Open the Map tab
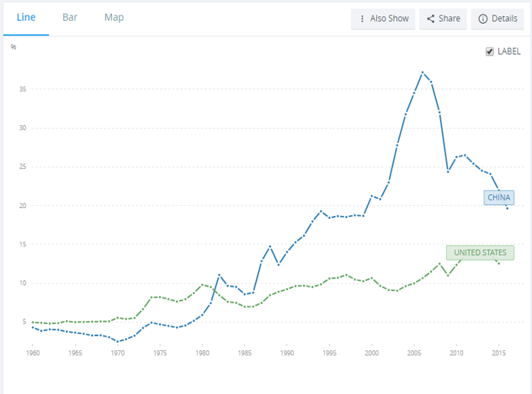 point(114,18)
